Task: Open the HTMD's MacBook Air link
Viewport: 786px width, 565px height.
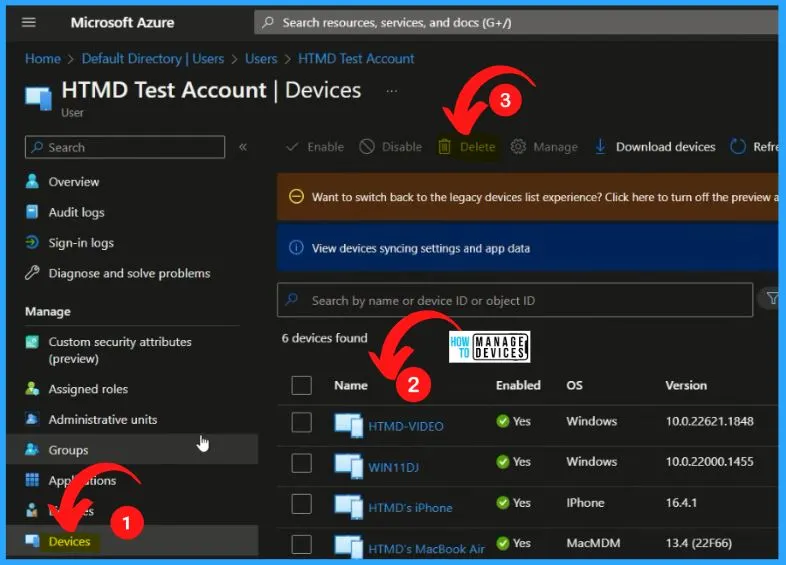Action: pyautogui.click(x=427, y=549)
